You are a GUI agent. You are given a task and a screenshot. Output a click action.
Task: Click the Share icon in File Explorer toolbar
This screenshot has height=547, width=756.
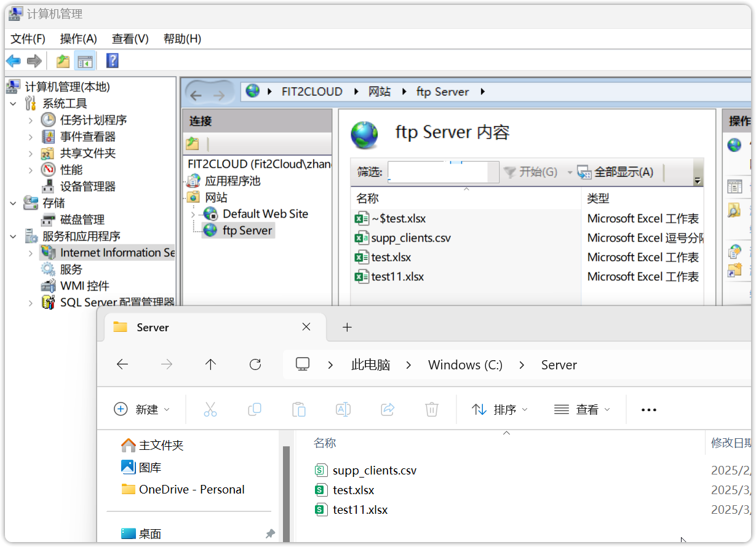pos(388,409)
